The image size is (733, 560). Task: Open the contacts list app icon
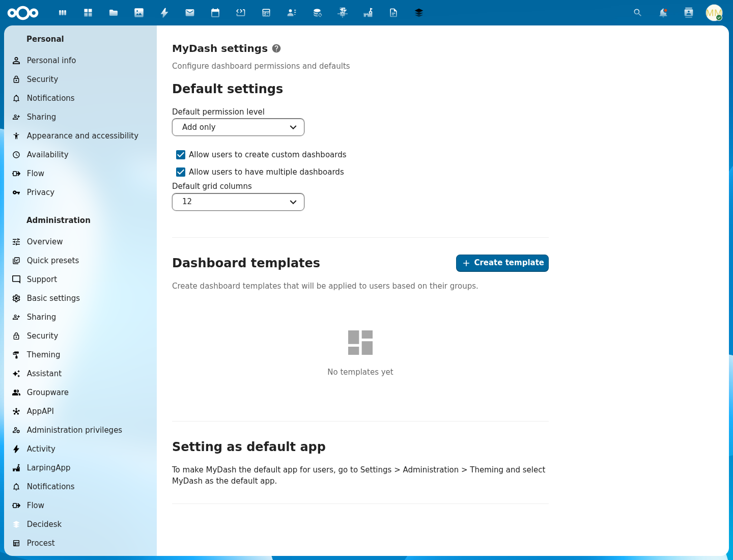[x=292, y=13]
